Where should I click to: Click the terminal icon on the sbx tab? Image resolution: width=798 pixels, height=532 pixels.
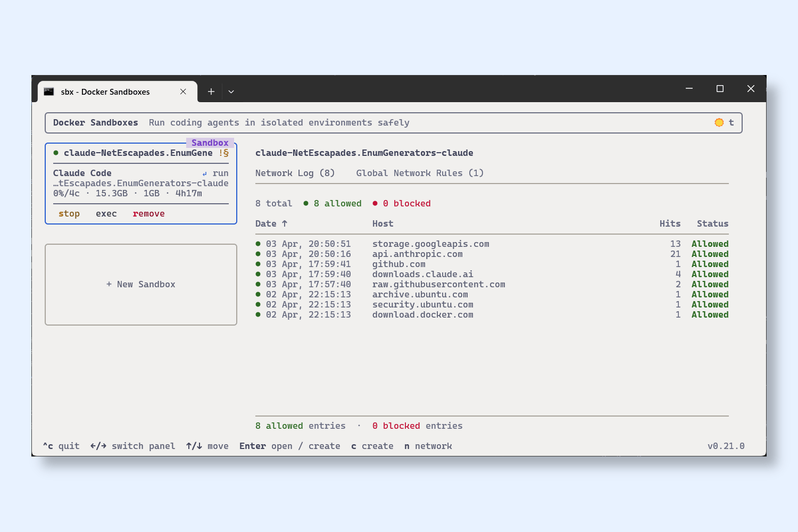coord(49,92)
